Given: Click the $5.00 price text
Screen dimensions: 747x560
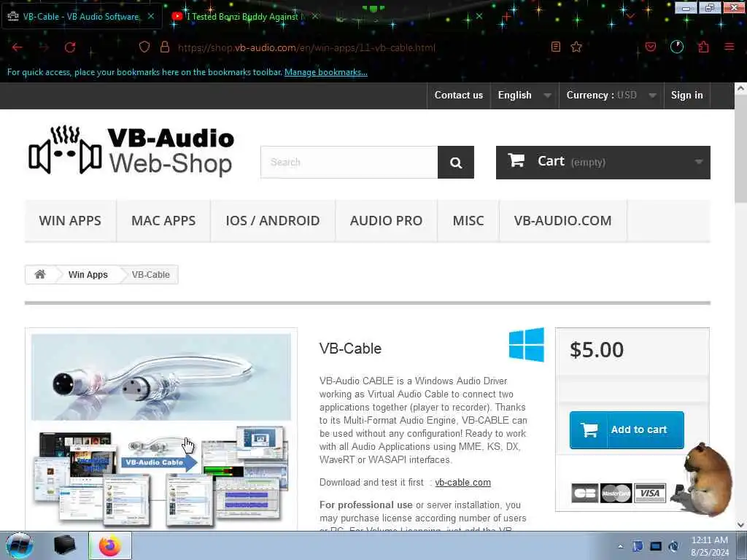Looking at the screenshot, I should (597, 350).
